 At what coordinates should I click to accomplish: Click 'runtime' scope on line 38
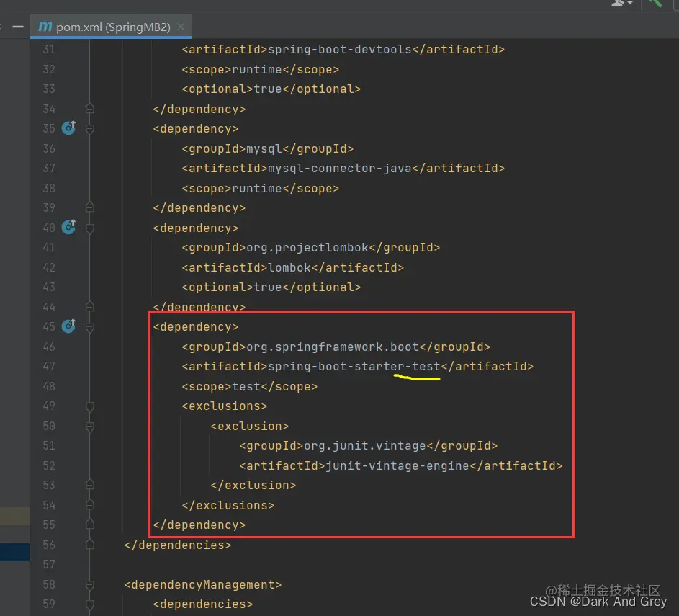pos(257,189)
